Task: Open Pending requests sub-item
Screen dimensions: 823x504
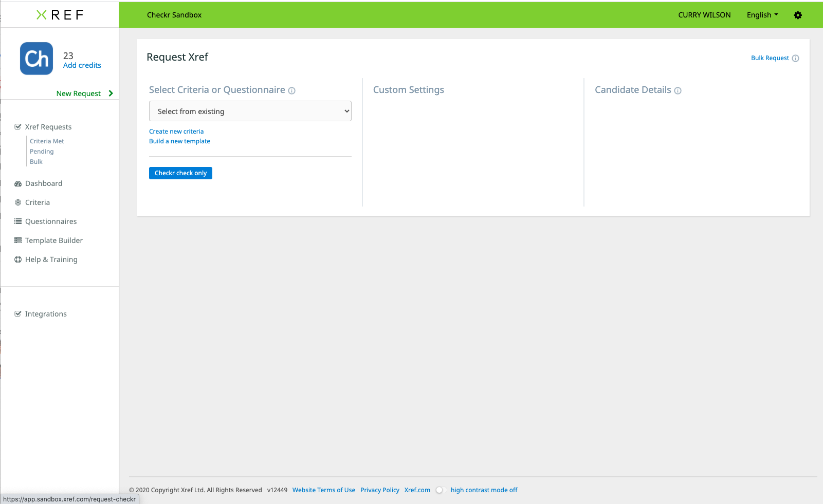Action: pos(42,152)
